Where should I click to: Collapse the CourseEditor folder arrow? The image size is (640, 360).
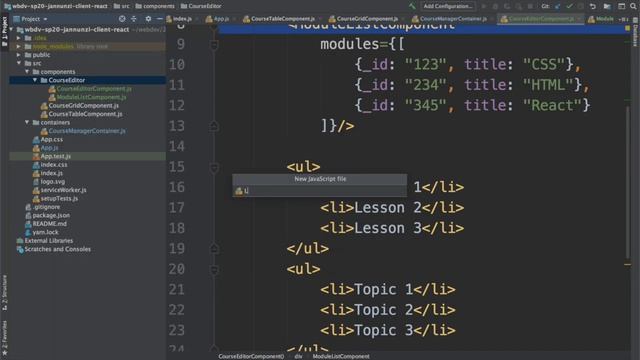[x=35, y=80]
